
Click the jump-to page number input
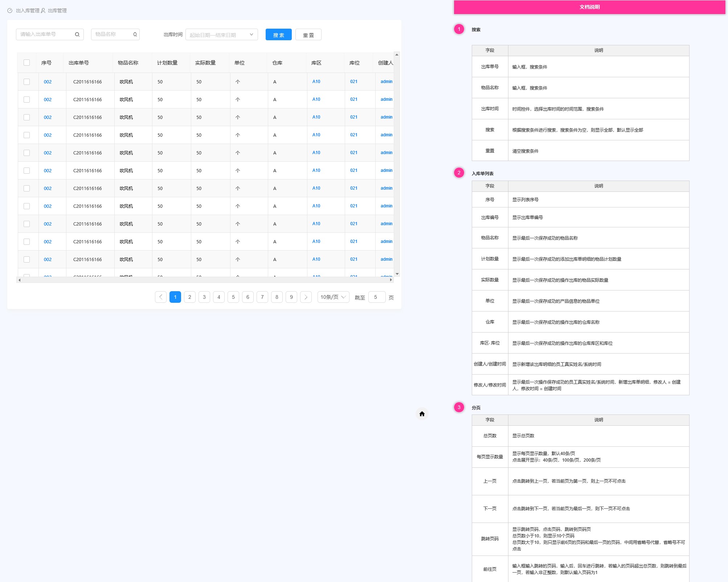click(377, 297)
